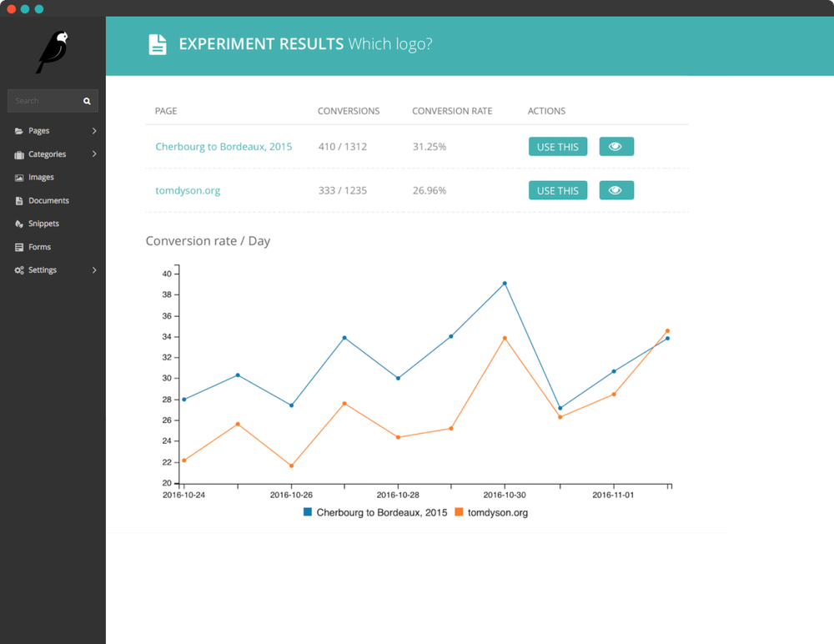Click the ACTIONS column header
This screenshot has height=644, width=834.
(x=546, y=111)
